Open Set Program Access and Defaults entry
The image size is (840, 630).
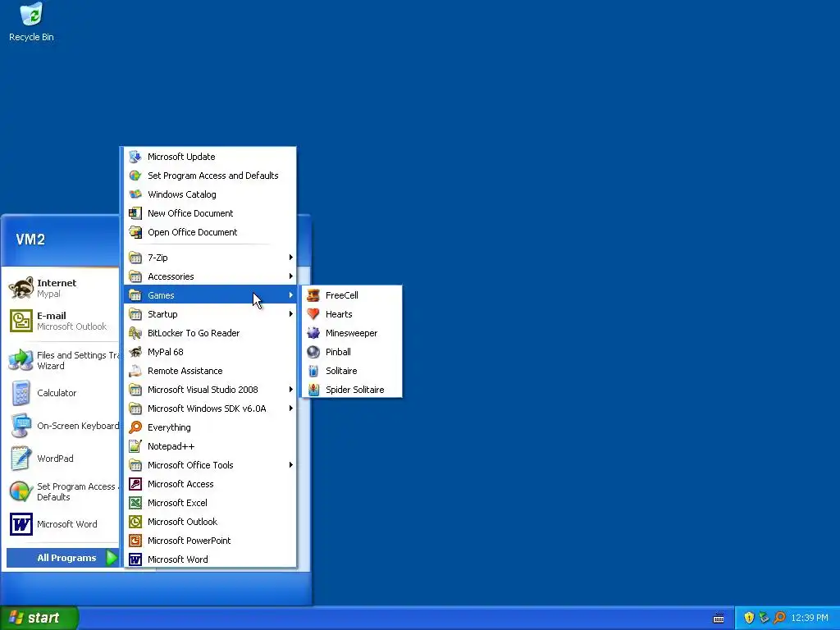pyautogui.click(x=210, y=176)
